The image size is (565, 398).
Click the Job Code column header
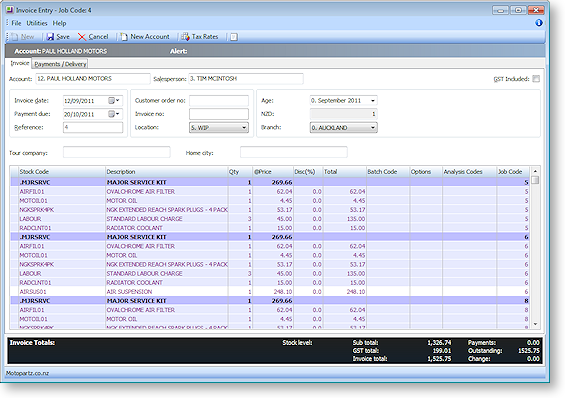(513, 172)
